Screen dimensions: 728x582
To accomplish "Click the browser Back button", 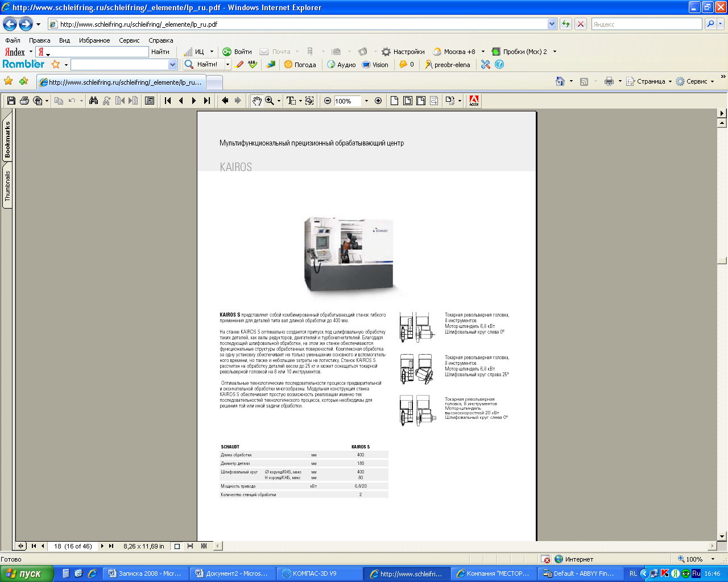I will [10, 24].
